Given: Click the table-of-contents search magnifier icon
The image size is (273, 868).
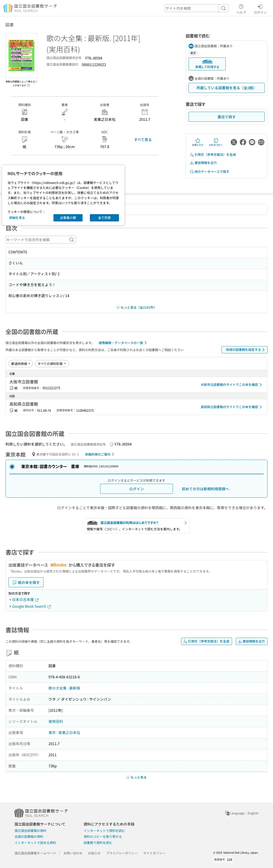Looking at the screenshot, I should [71, 240].
